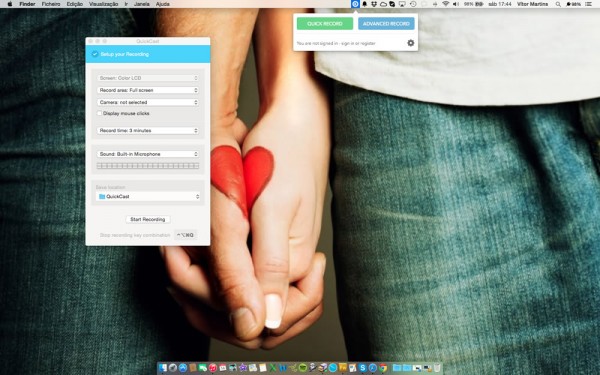600x375 pixels.
Task: Open QuickCast save location dropdown
Action: tap(148, 196)
